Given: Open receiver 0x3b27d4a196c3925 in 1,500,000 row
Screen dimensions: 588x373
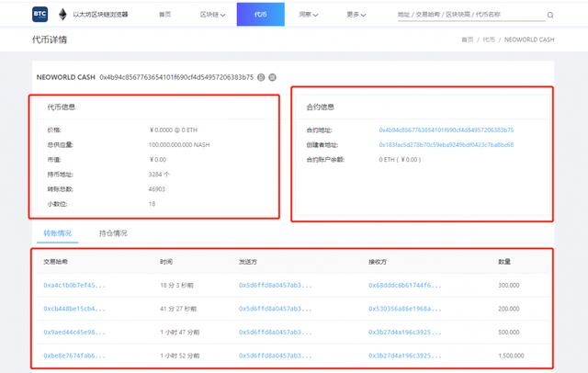Looking at the screenshot, I should pos(405,356).
